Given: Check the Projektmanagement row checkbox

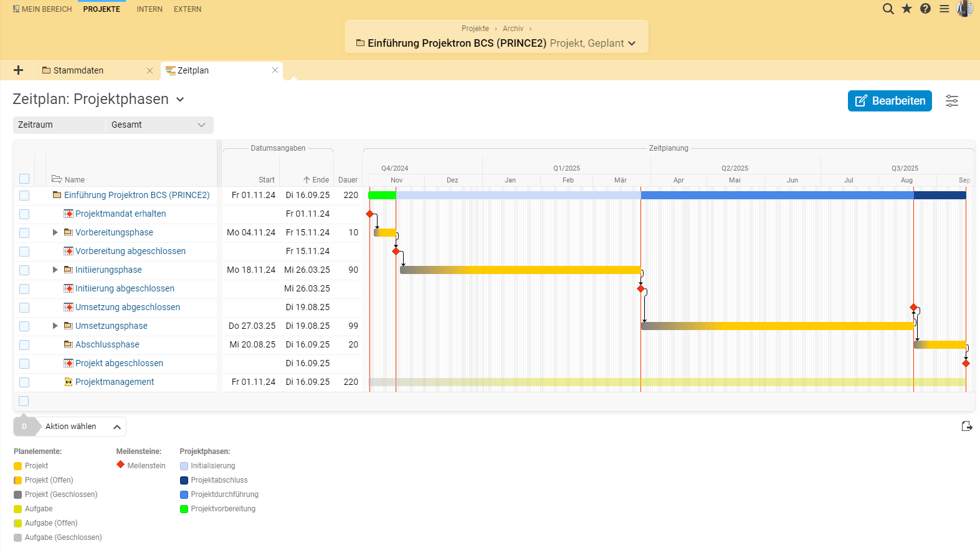Looking at the screenshot, I should click(24, 382).
